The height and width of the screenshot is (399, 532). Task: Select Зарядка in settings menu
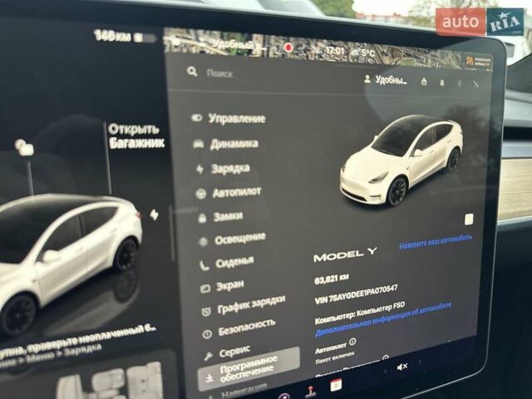229,168
